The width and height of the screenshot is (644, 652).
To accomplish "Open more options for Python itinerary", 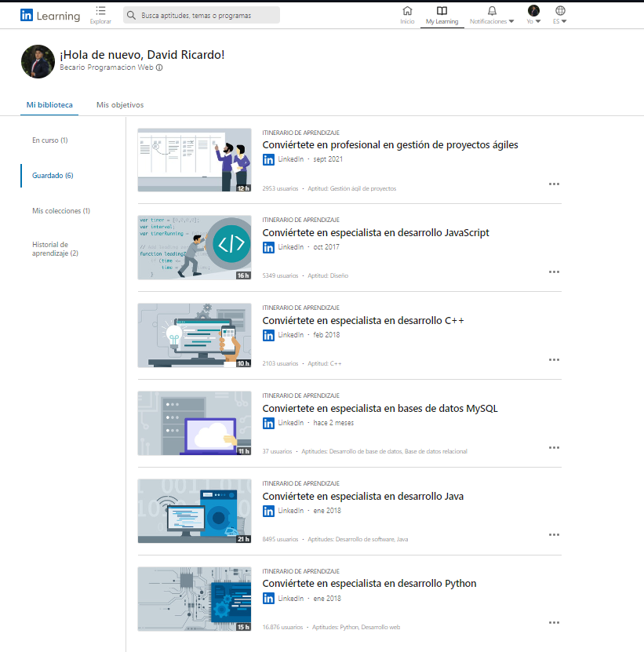I will (554, 622).
